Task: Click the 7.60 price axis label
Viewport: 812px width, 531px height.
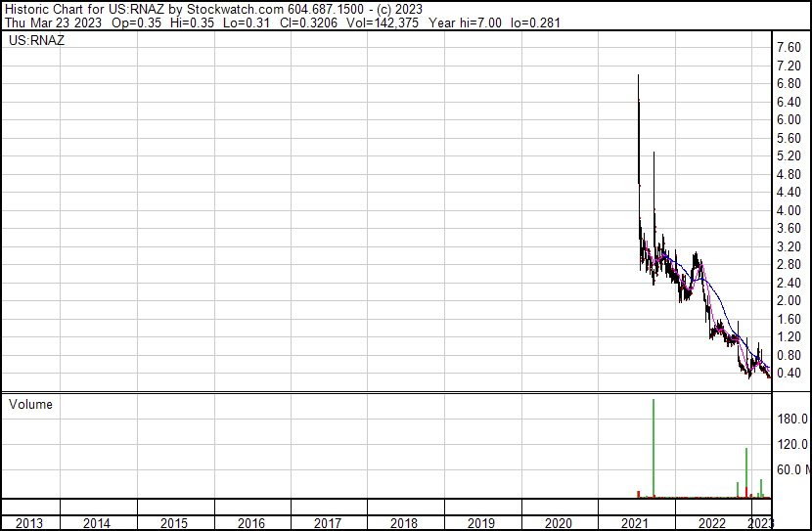Action: tap(788, 48)
